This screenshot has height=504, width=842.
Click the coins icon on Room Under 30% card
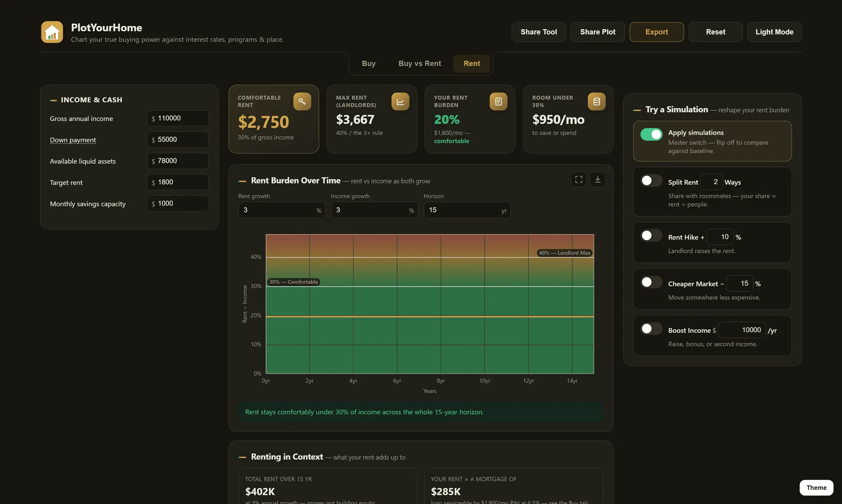tap(597, 102)
